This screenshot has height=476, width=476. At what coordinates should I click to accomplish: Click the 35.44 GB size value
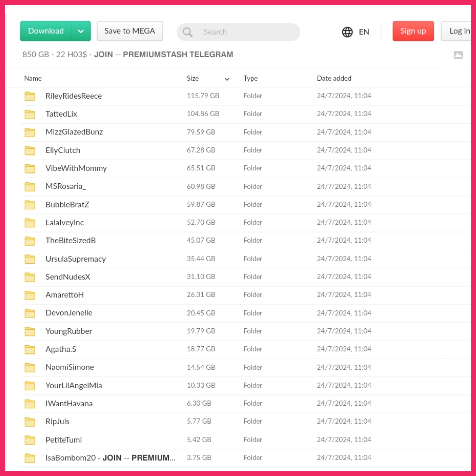201,259
